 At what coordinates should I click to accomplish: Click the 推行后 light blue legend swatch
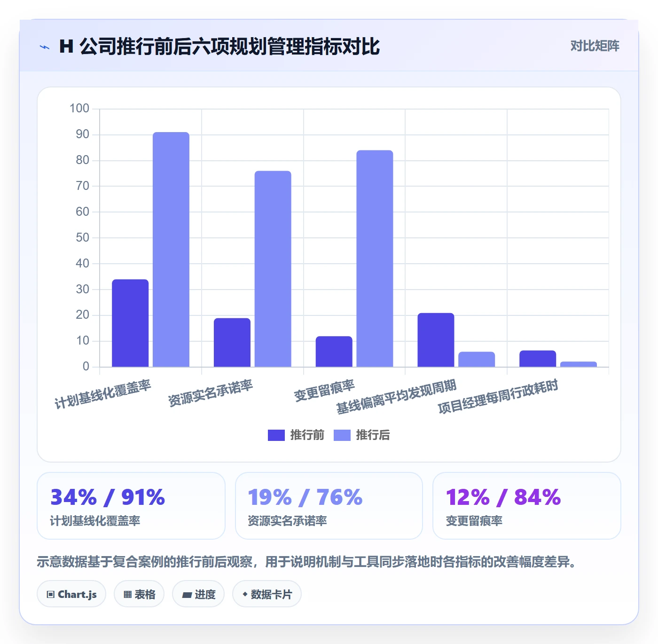(342, 435)
